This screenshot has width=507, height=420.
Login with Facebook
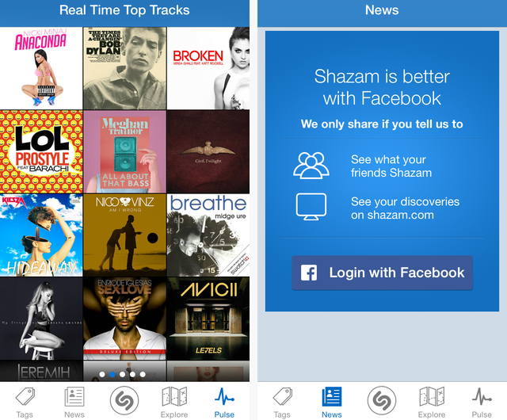[382, 273]
